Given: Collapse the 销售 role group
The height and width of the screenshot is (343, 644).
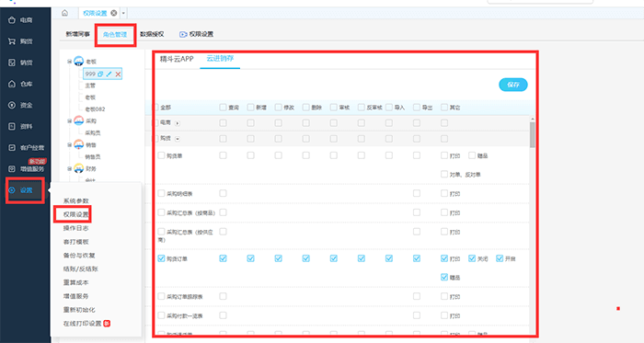Looking at the screenshot, I should point(69,144).
